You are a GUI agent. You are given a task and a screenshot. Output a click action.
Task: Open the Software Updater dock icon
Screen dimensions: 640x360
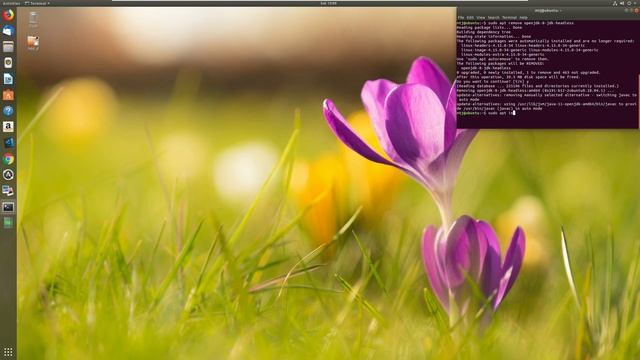click(8, 175)
